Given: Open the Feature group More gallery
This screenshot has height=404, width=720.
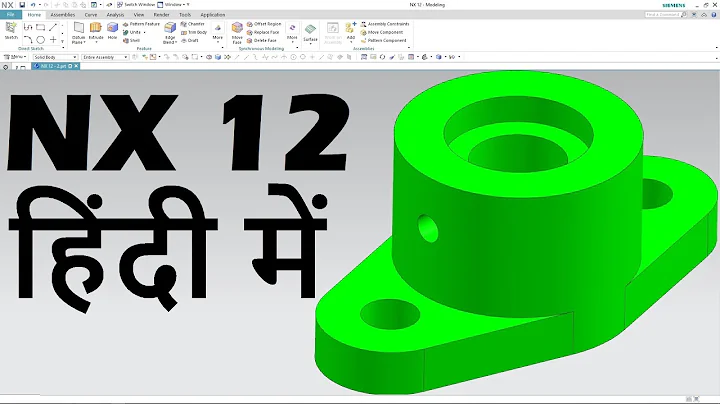Looking at the screenshot, I should pyautogui.click(x=218, y=32).
